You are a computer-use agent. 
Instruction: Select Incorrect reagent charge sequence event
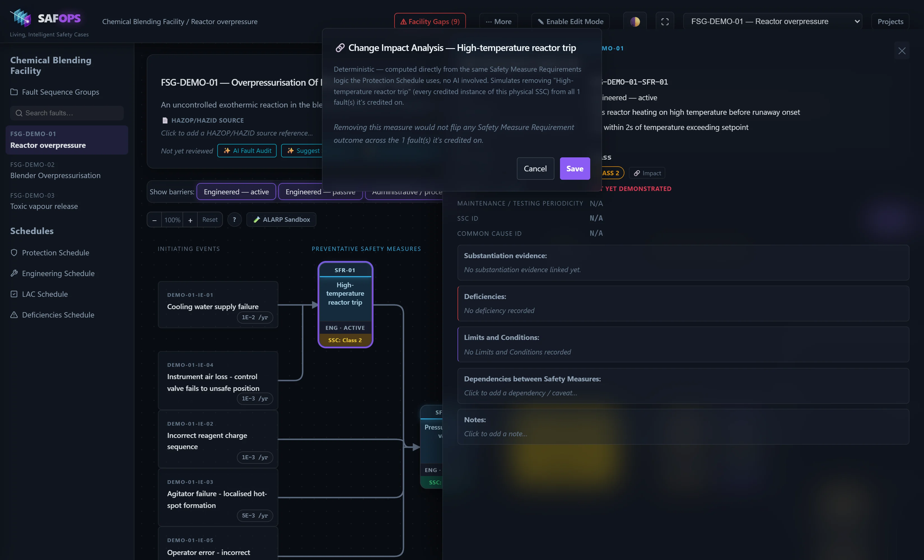pyautogui.click(x=218, y=439)
